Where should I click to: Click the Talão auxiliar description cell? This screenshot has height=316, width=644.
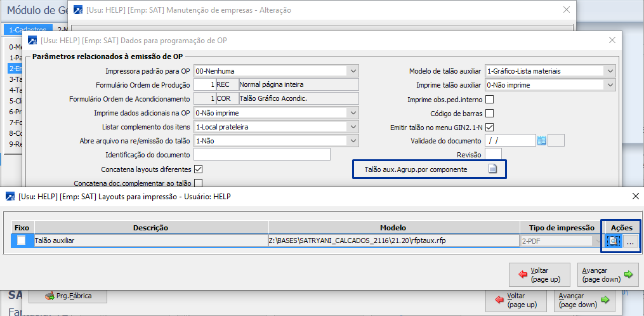[151, 241]
